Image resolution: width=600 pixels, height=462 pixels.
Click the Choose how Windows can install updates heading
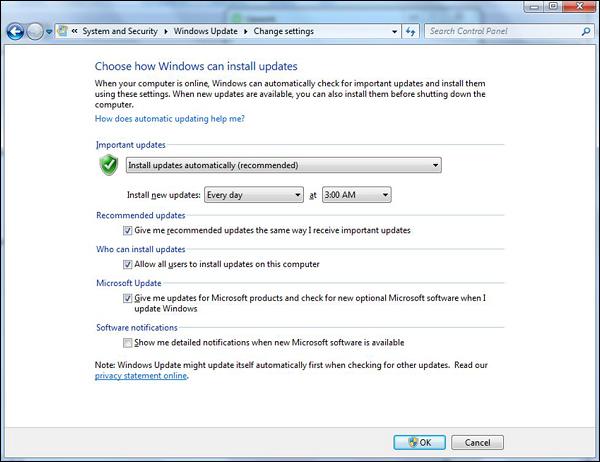pyautogui.click(x=196, y=66)
